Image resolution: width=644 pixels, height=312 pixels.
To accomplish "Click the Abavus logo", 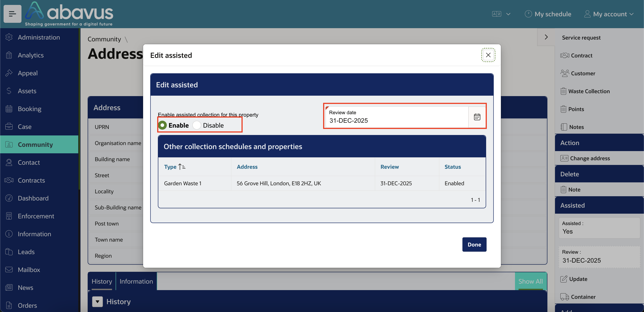I will (69, 14).
